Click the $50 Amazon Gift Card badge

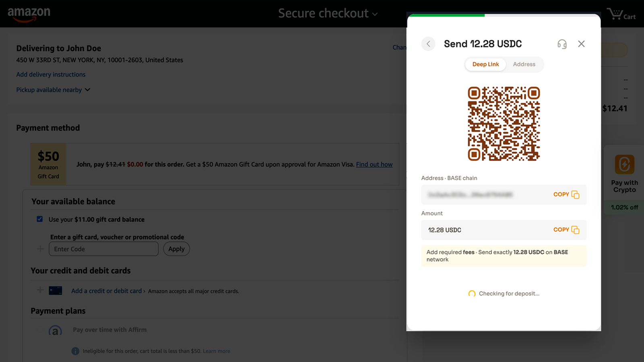pyautogui.click(x=48, y=164)
